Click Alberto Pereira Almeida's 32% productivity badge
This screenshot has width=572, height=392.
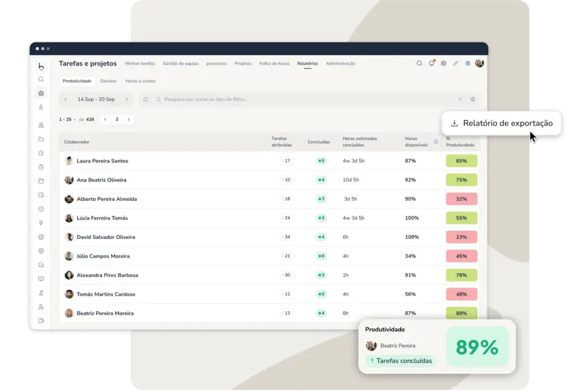[461, 199]
